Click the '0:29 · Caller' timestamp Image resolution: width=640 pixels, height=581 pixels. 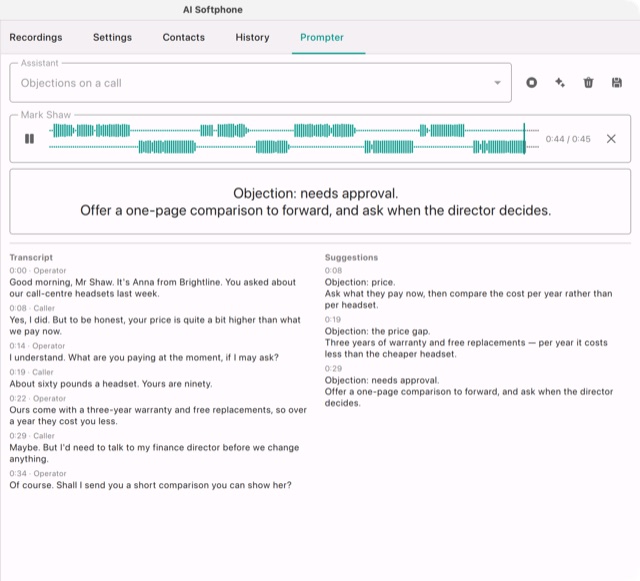pos(32,436)
